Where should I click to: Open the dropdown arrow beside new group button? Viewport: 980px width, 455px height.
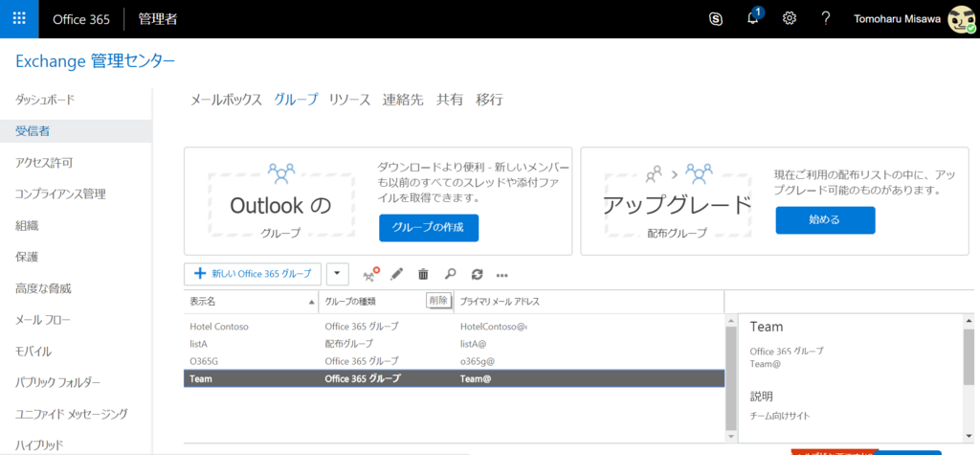(338, 274)
